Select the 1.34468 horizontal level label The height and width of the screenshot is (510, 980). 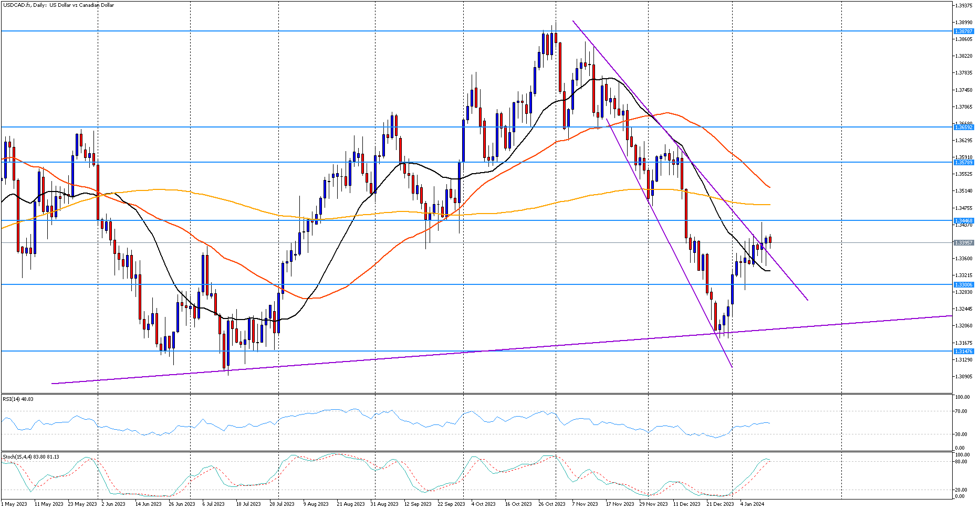[x=963, y=221]
